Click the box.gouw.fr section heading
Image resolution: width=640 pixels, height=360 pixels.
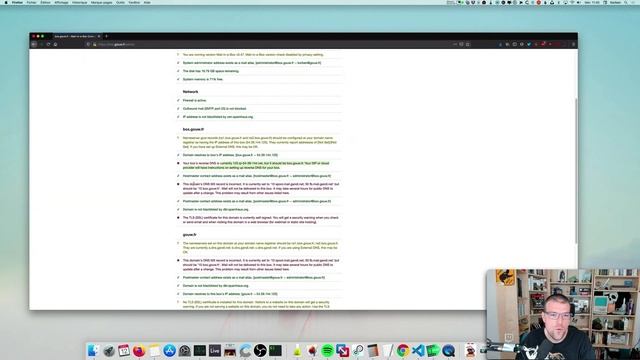[x=193, y=129]
